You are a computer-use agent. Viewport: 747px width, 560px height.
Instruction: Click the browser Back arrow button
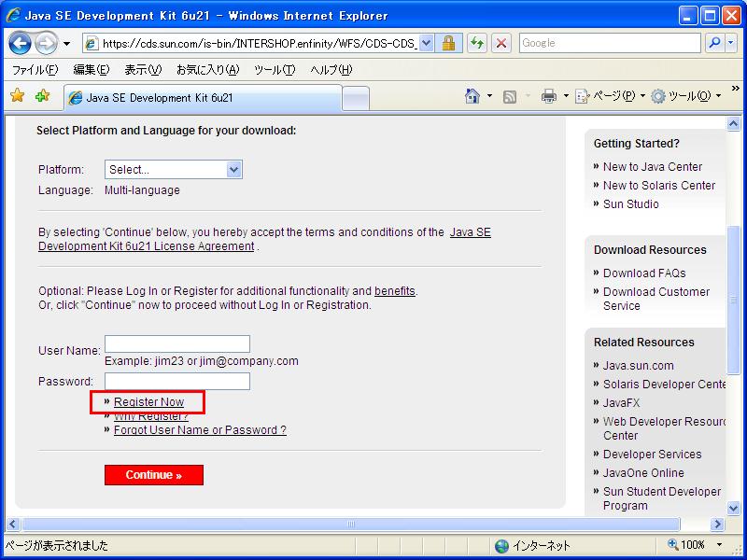(20, 44)
